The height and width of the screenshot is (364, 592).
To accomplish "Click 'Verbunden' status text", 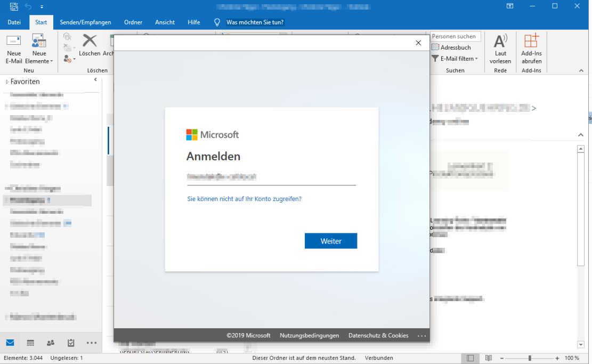I will pyautogui.click(x=379, y=358).
